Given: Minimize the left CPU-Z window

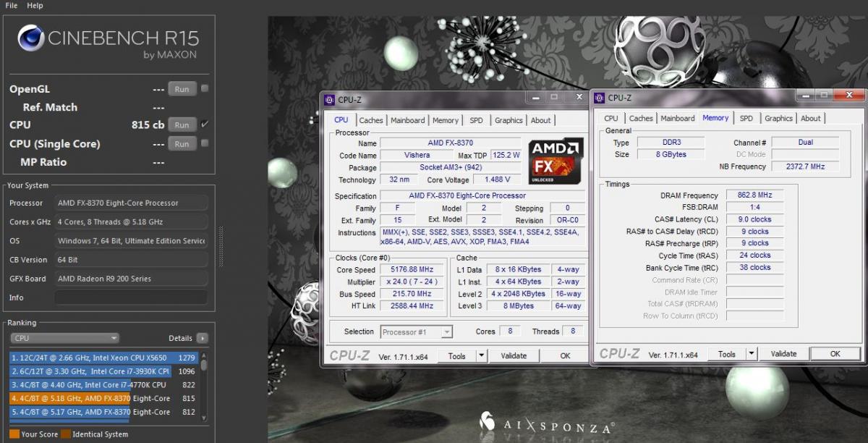Looking at the screenshot, I should click(537, 97).
